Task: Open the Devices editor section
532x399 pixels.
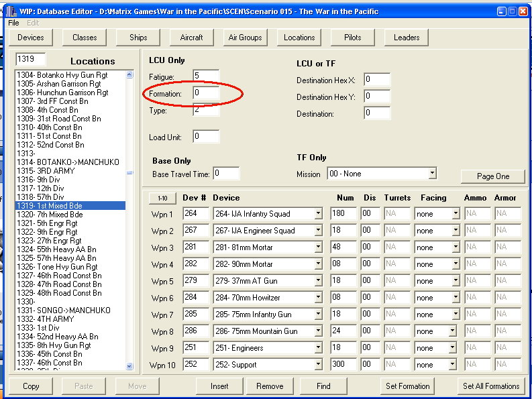Action: (31, 38)
